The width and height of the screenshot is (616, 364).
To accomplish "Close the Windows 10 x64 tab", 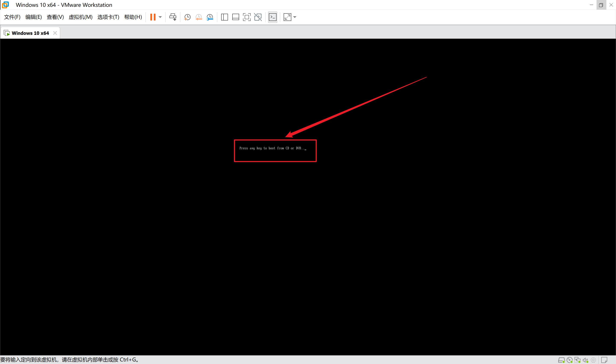I will pos(55,33).
